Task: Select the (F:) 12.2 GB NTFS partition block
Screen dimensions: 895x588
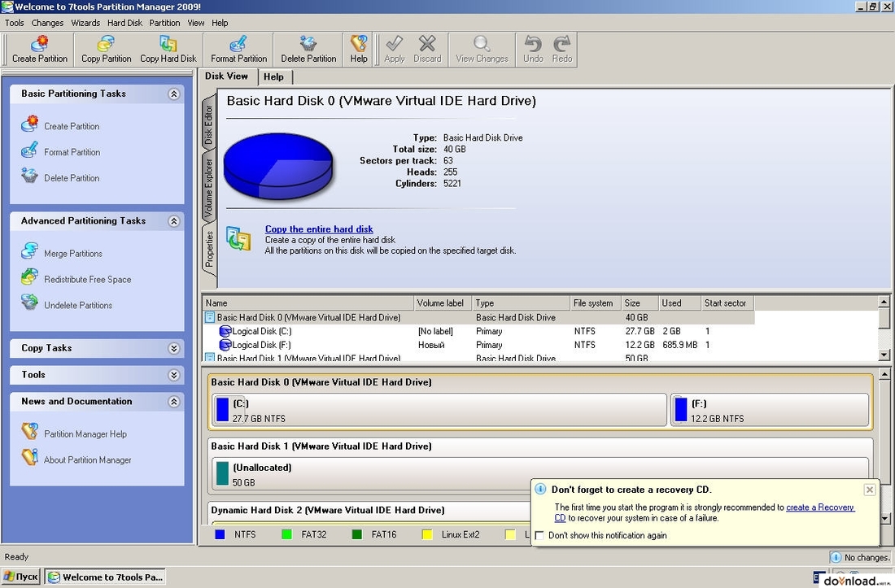Action: tap(770, 410)
